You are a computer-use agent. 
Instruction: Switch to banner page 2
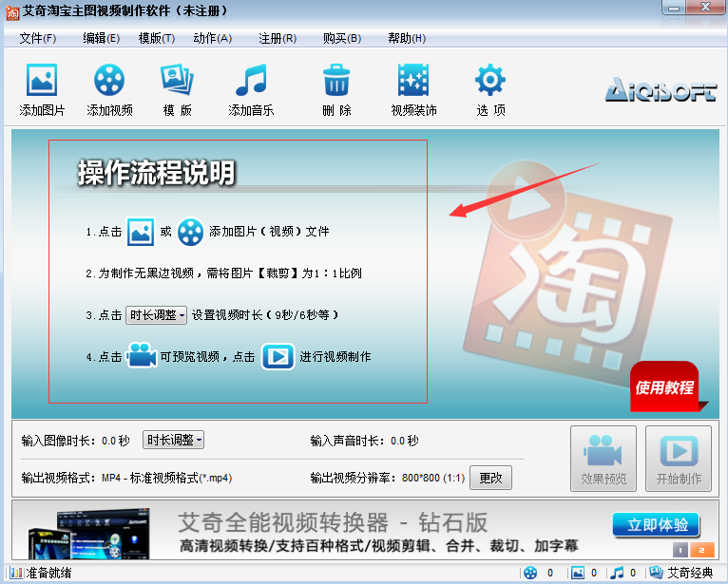pos(701,550)
